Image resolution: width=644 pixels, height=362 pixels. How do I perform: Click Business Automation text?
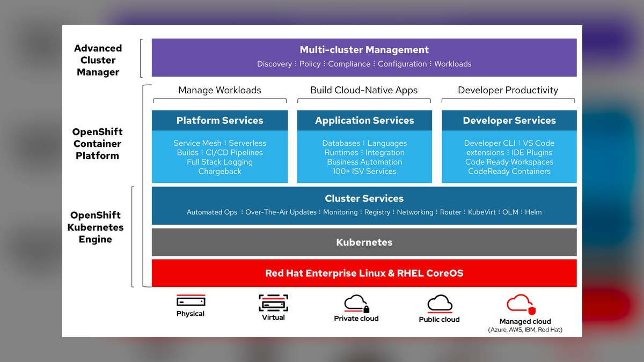point(364,162)
